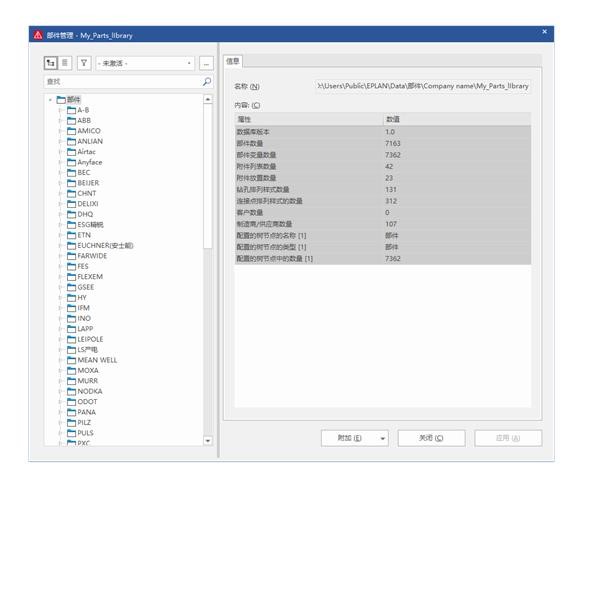
Task: Select the MEAN WELL folder icon
Action: [x=72, y=360]
